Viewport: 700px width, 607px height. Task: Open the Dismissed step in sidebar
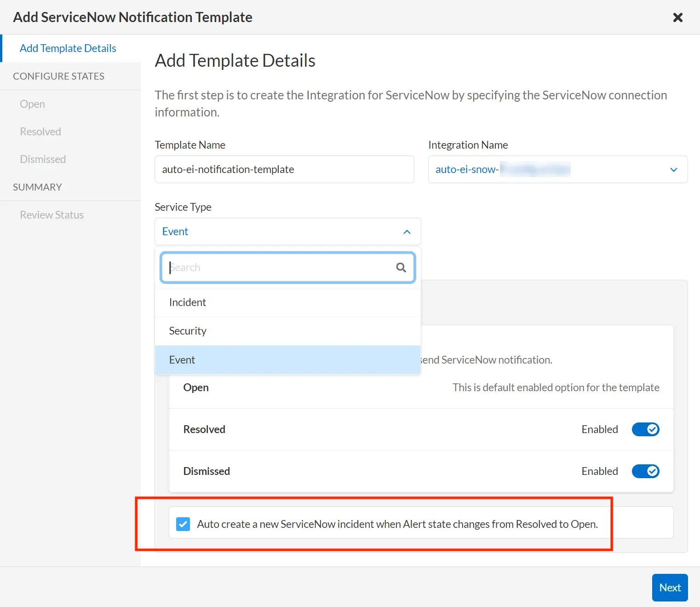43,159
